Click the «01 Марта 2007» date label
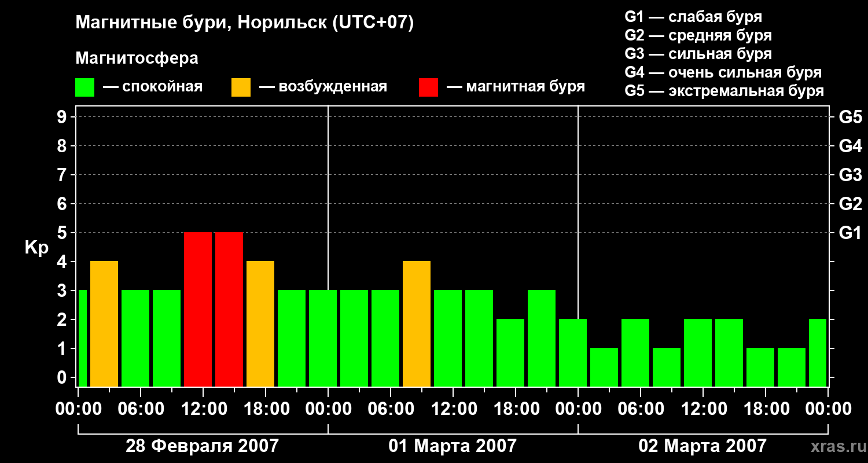 [x=452, y=446]
